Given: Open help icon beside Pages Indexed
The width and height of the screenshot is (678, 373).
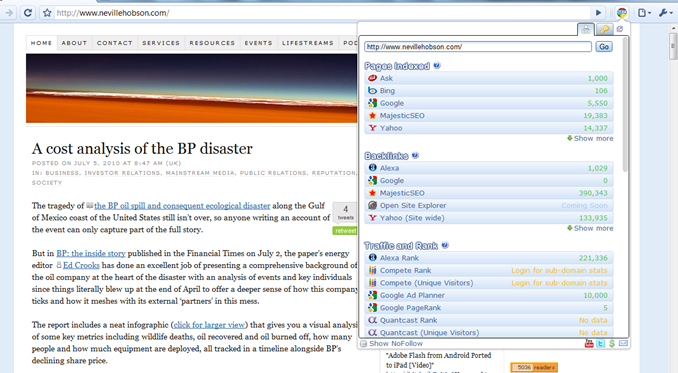Looking at the screenshot, I should pos(437,66).
